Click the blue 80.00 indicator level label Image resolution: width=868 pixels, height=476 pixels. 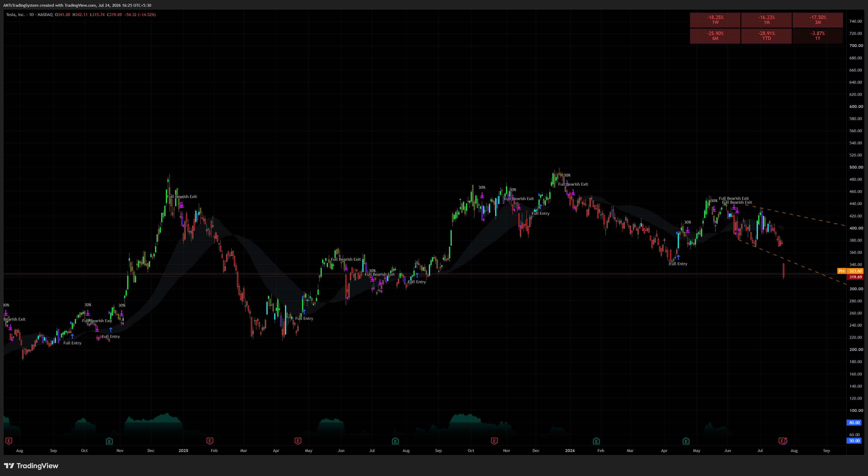[854, 422]
